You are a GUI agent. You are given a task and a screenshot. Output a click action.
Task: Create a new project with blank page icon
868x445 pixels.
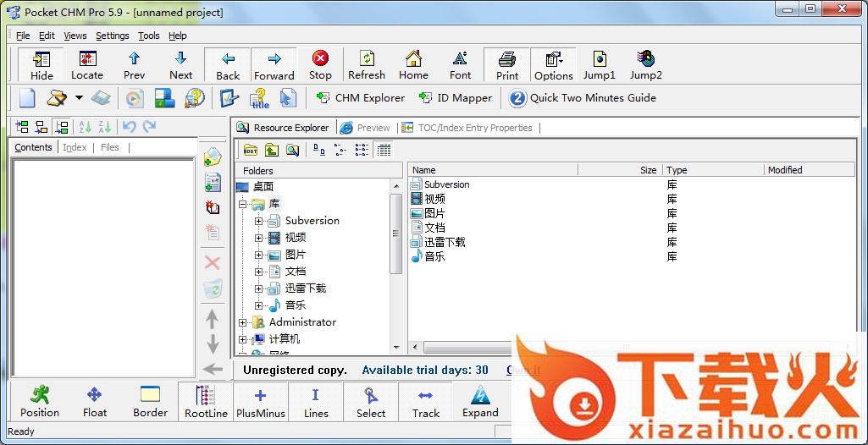(27, 98)
